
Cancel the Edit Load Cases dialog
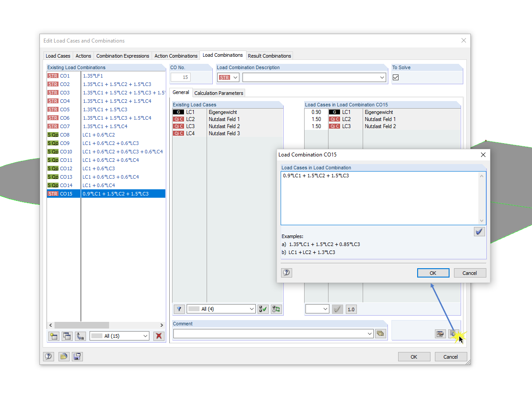[451, 356]
